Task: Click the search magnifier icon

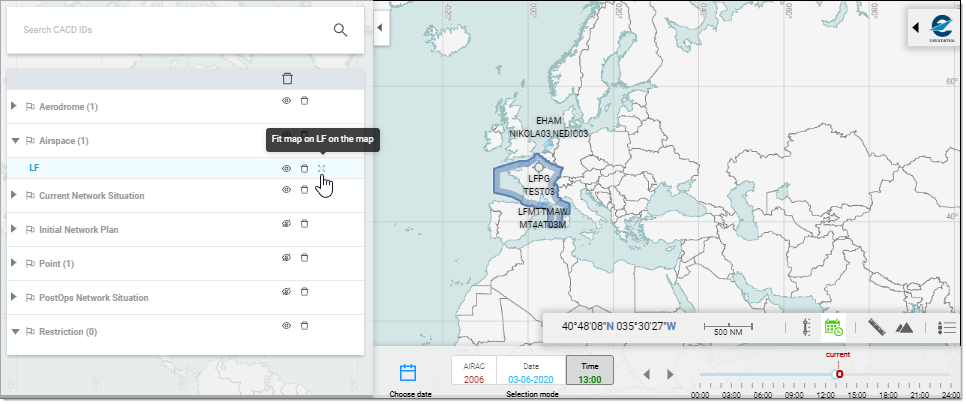Action: (340, 29)
